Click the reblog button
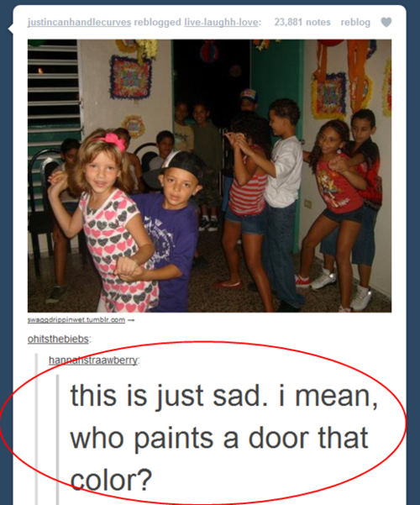The width and height of the screenshot is (420, 505). tap(355, 22)
